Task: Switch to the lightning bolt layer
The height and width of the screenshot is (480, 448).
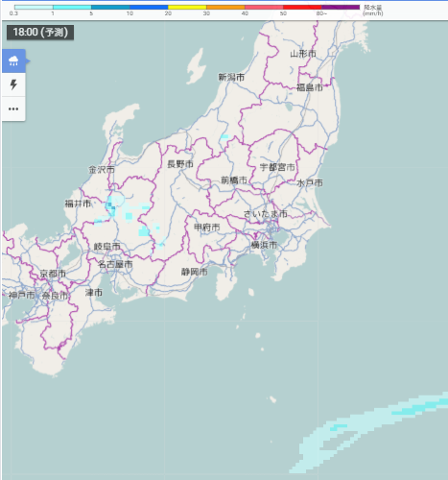Action: pyautogui.click(x=13, y=84)
